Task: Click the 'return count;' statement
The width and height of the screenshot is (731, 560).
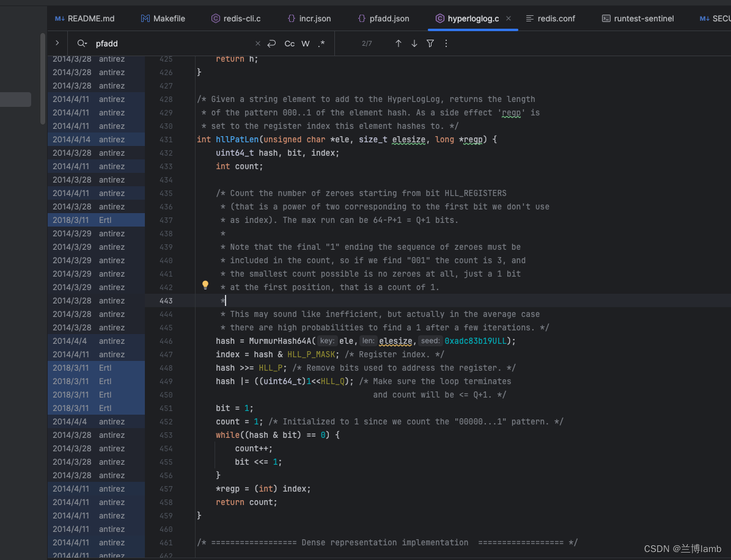Action: [246, 502]
